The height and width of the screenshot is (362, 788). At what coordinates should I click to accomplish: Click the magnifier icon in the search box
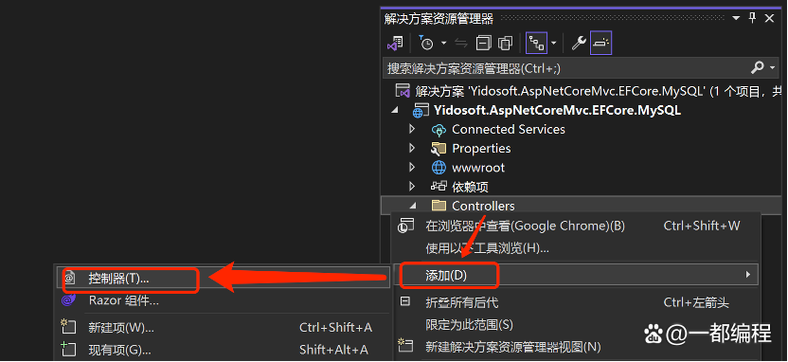point(757,67)
